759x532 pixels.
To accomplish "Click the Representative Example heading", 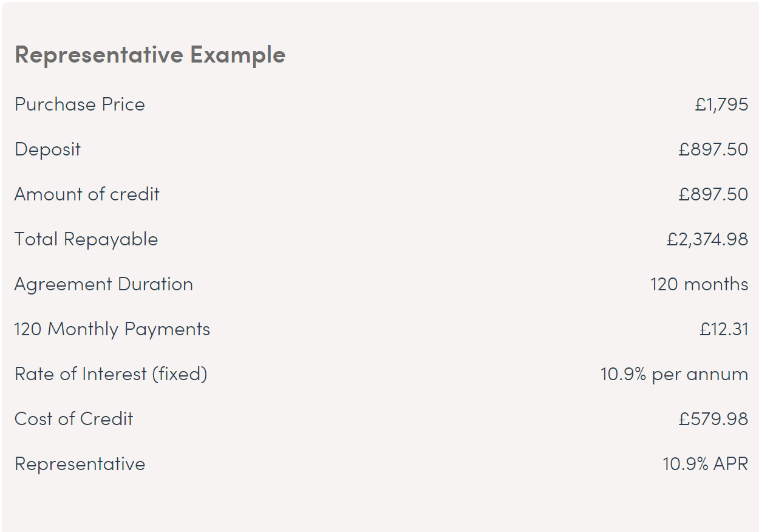I will coord(150,55).
